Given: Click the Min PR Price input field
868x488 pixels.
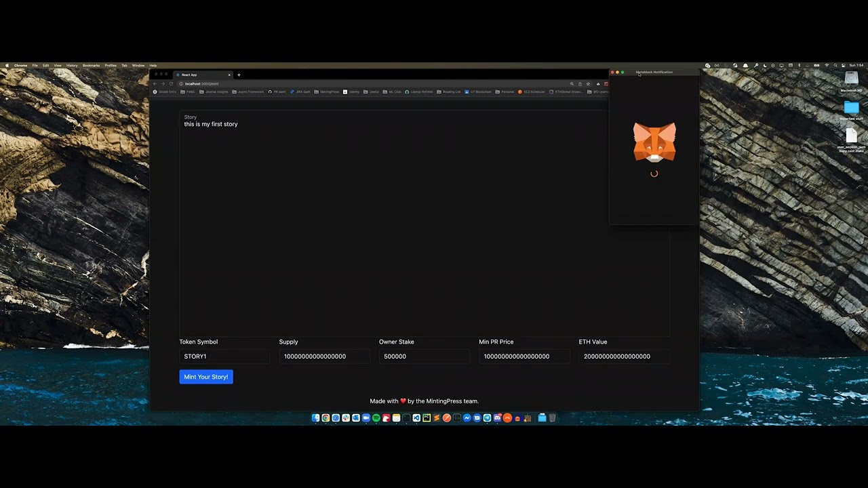Looking at the screenshot, I should (x=524, y=356).
